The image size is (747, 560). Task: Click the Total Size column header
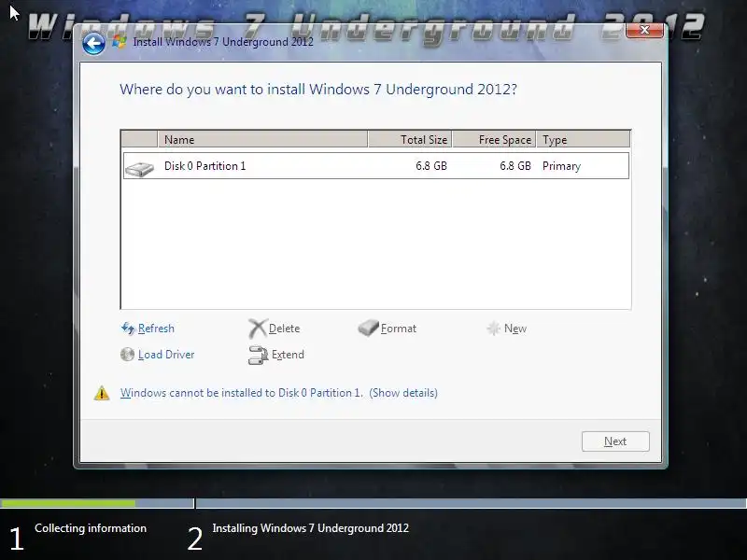tap(410, 139)
